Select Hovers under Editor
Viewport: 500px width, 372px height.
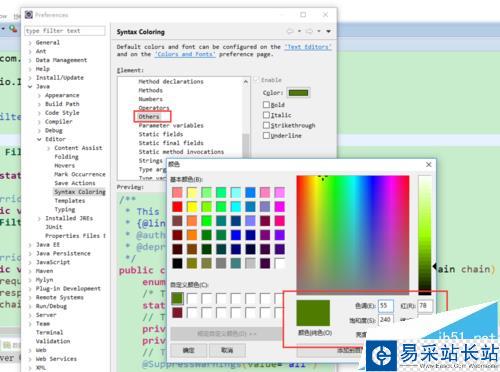pos(64,166)
